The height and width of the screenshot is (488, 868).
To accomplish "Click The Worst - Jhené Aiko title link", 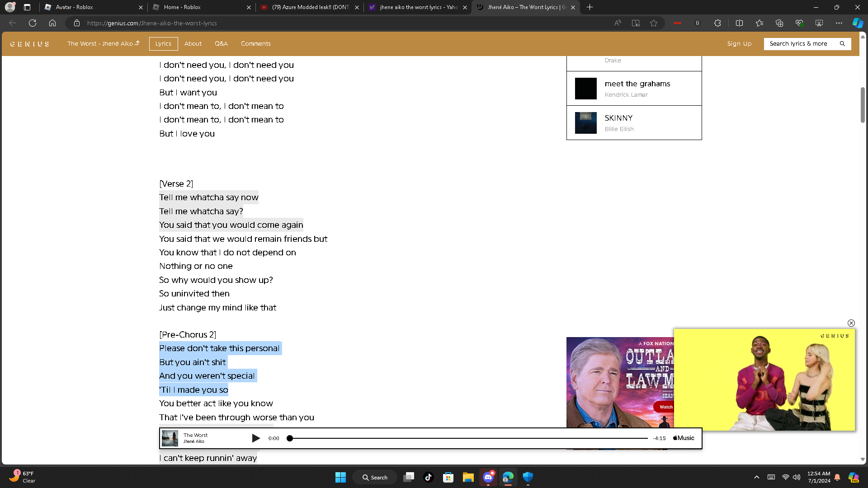I will 104,44.
